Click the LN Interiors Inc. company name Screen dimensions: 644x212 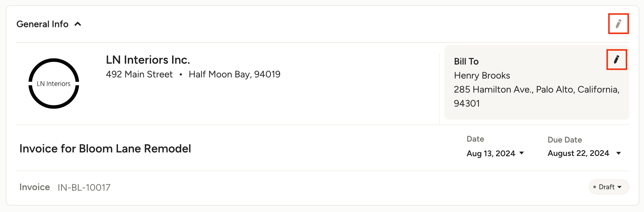148,60
